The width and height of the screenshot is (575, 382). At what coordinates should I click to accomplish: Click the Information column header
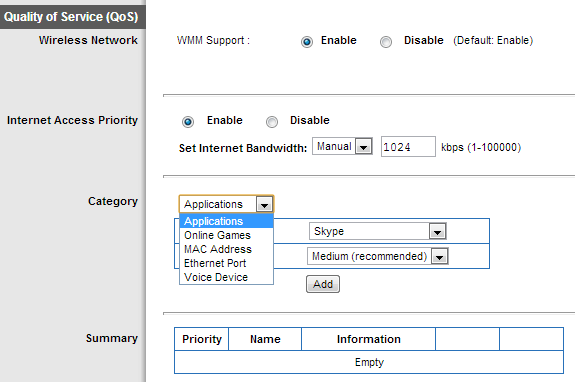click(369, 339)
